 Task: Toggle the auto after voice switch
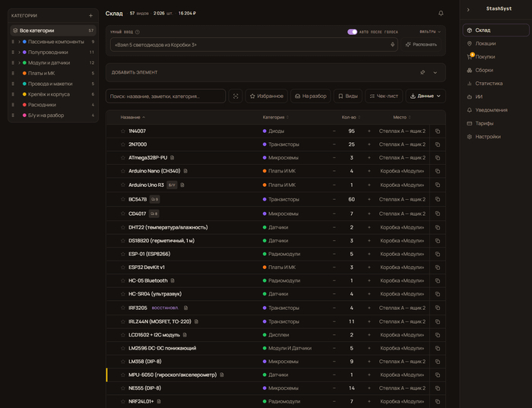(352, 32)
